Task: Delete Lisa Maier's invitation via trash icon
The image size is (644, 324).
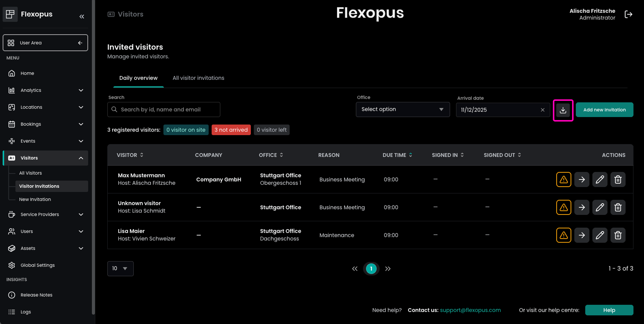Action: [618, 235]
